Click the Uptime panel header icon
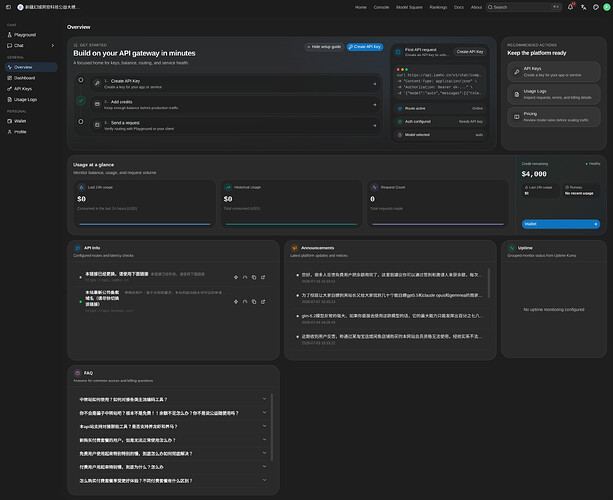613x500 pixels. point(511,248)
